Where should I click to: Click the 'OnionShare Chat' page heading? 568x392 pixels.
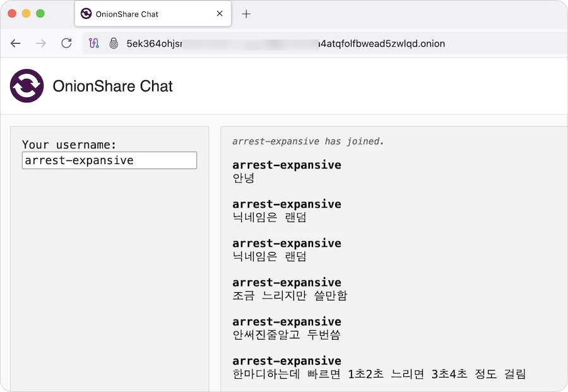pyautogui.click(x=113, y=86)
